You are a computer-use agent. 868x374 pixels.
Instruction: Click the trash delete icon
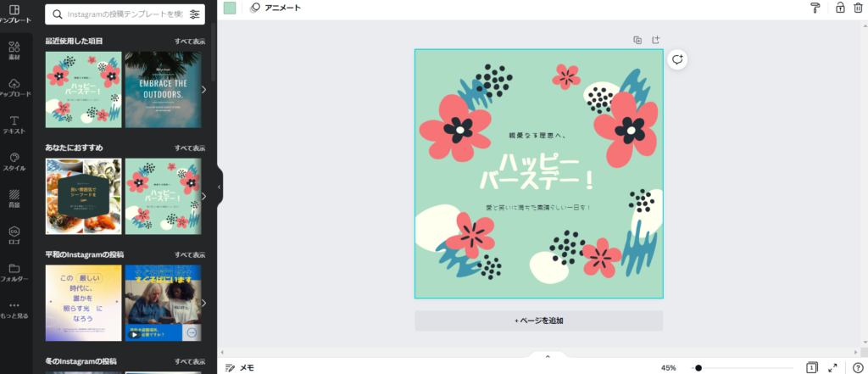coord(858,8)
